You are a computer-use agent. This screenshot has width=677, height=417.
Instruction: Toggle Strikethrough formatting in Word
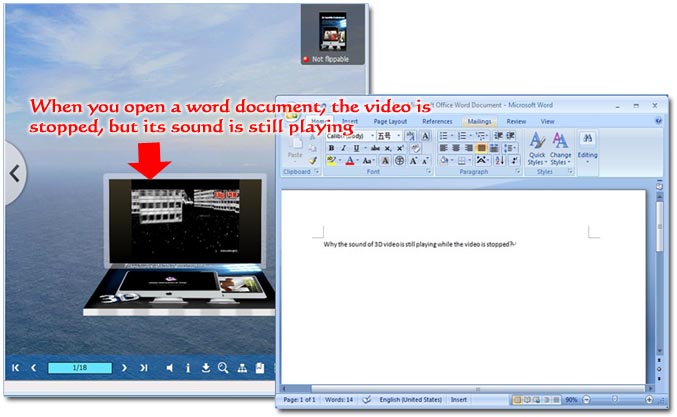[376, 148]
